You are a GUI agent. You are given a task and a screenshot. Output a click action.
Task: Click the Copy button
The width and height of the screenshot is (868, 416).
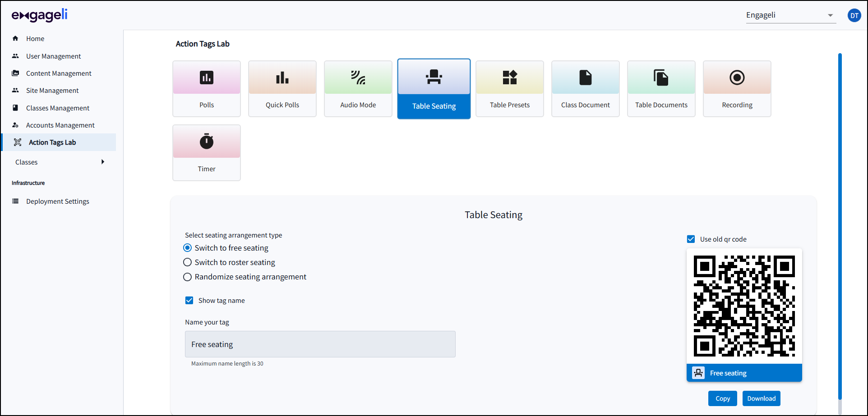pos(723,398)
